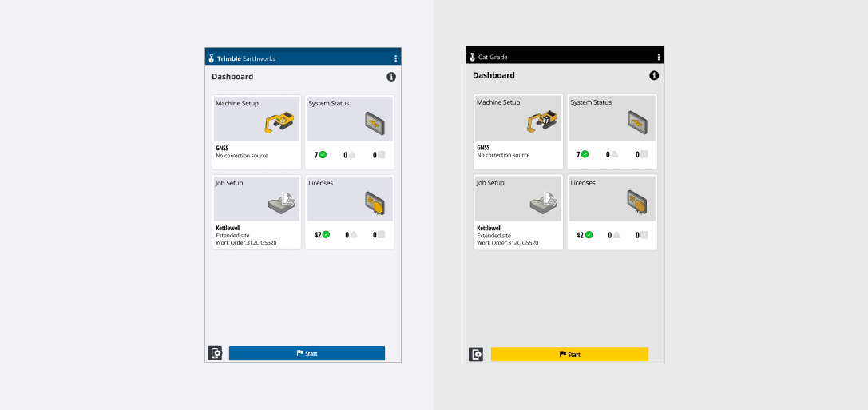Select the excavator icon in Trimble Machine Setup

pos(279,122)
